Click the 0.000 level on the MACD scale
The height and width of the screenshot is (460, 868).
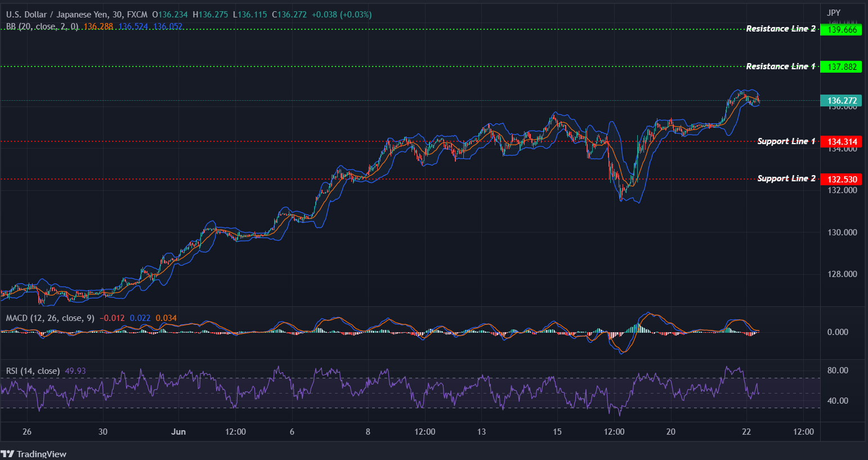pyautogui.click(x=838, y=332)
